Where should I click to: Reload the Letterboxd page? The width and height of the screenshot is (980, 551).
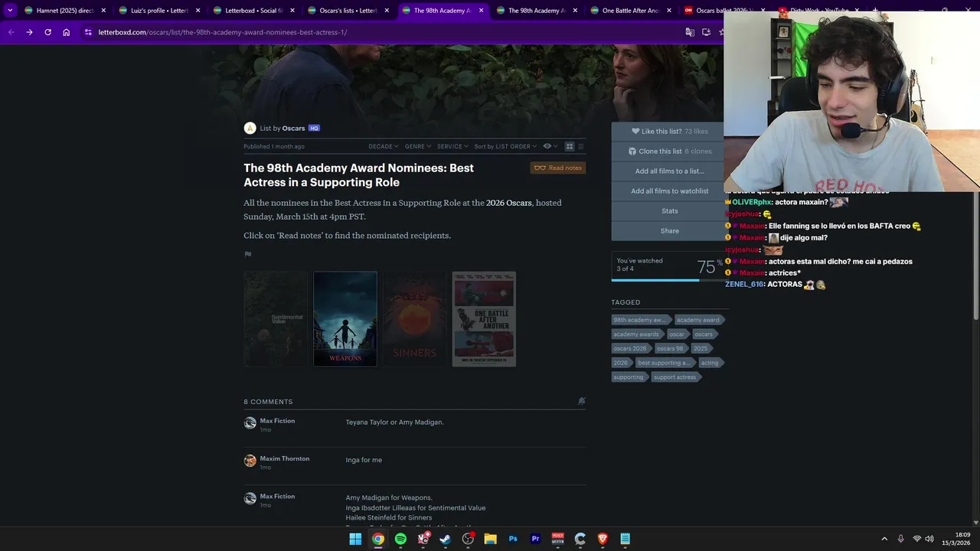tap(47, 32)
